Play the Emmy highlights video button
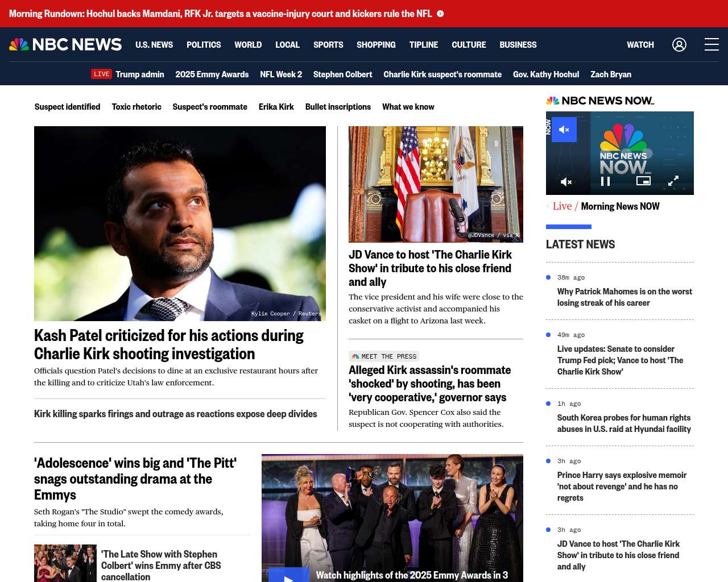 (x=289, y=575)
